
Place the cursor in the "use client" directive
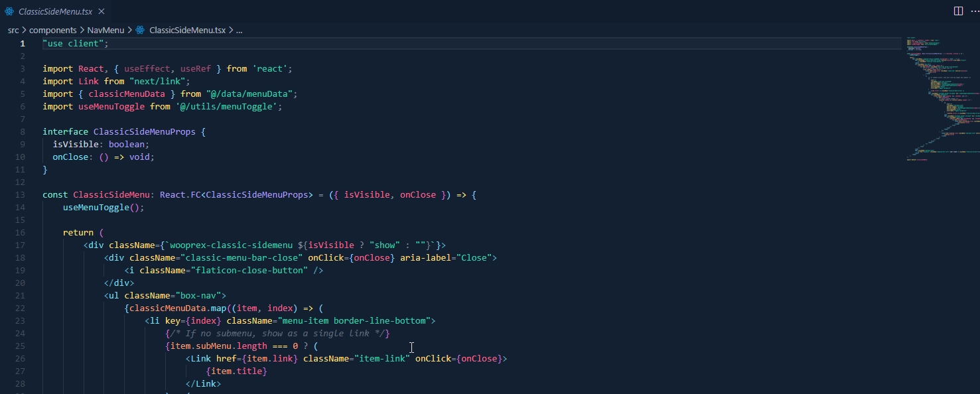coord(74,44)
